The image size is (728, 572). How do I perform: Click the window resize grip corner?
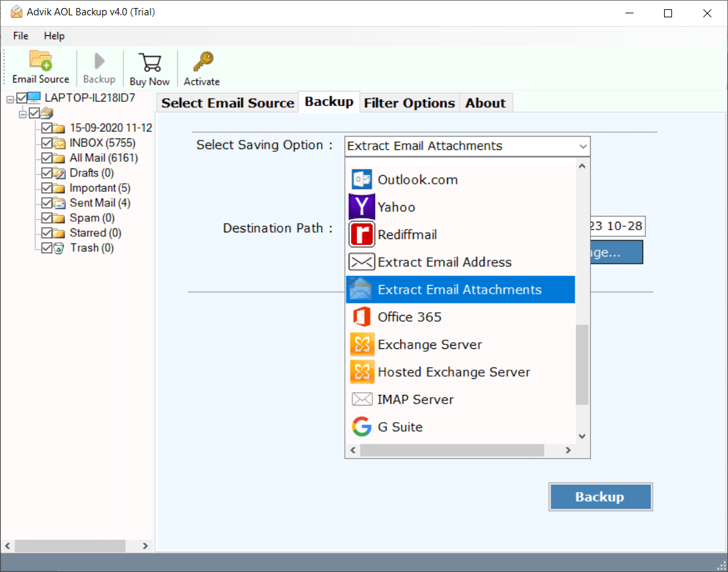tap(721, 565)
